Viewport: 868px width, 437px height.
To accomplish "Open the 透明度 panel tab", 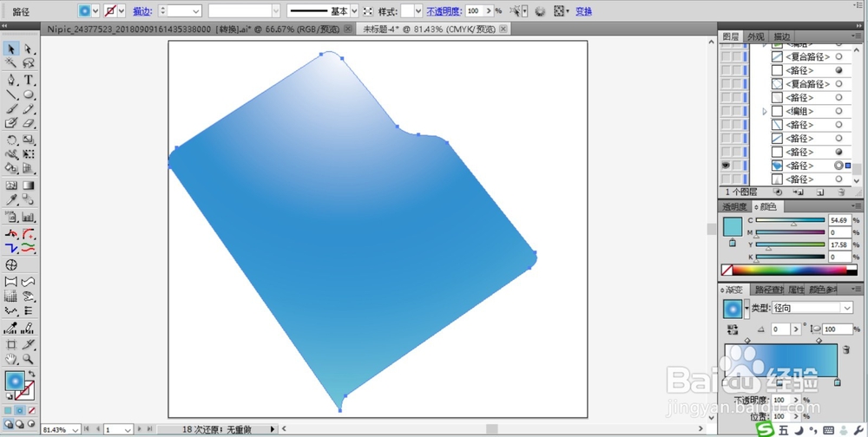I will pyautogui.click(x=734, y=206).
